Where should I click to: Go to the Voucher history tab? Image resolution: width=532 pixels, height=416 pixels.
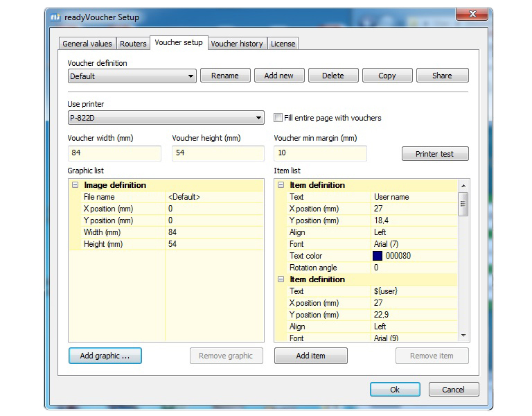click(x=236, y=44)
